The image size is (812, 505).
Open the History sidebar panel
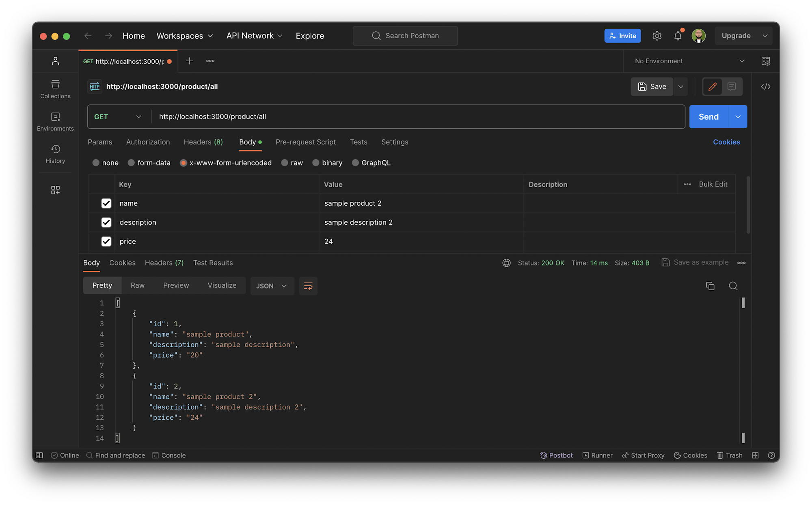[55, 154]
